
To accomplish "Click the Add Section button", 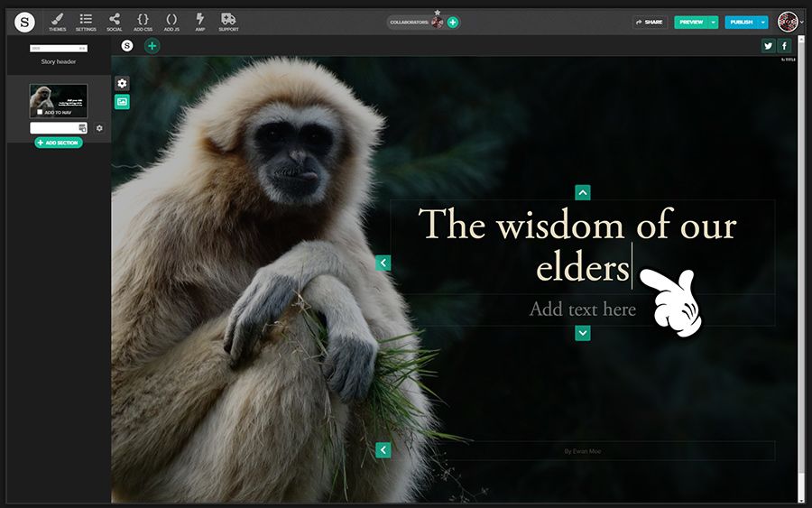I will [x=59, y=143].
